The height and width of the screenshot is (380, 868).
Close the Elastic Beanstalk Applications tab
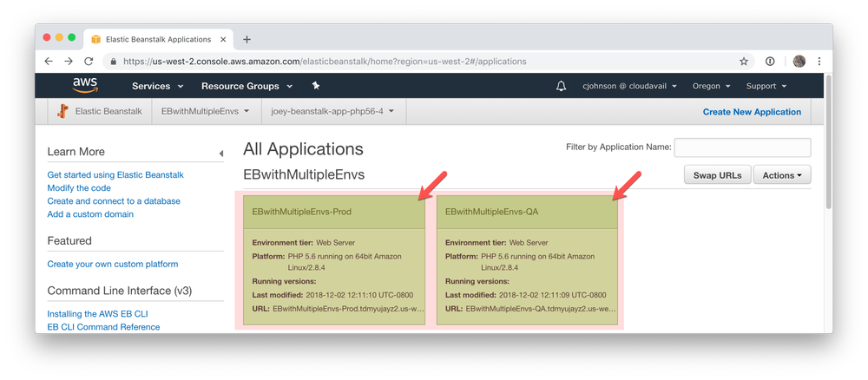223,39
